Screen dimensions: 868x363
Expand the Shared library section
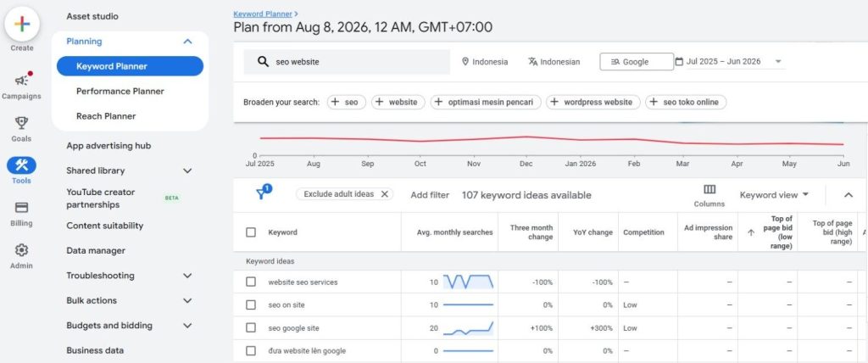tap(187, 170)
